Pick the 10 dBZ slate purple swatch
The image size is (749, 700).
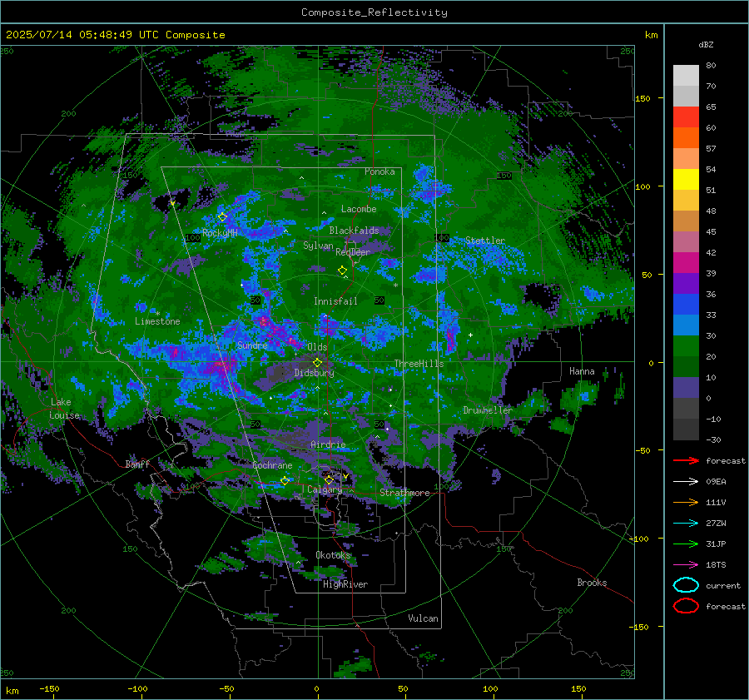click(x=686, y=388)
